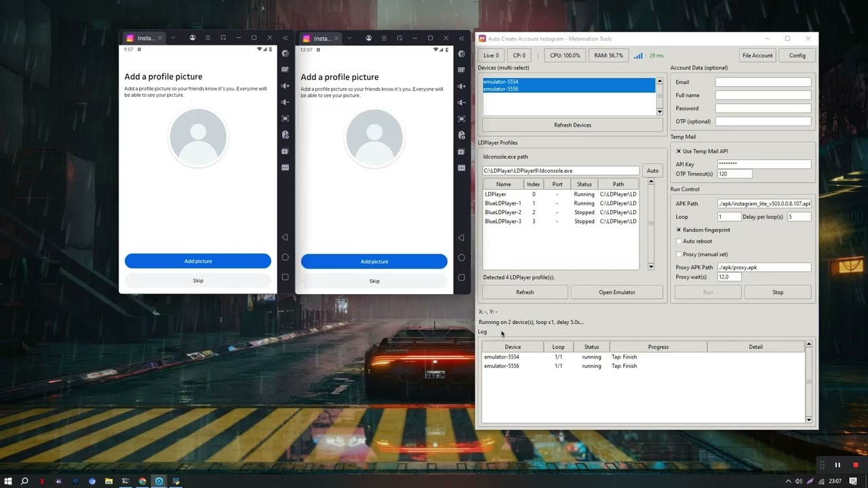Open Config button
This screenshot has height=488, width=868.
tap(797, 56)
